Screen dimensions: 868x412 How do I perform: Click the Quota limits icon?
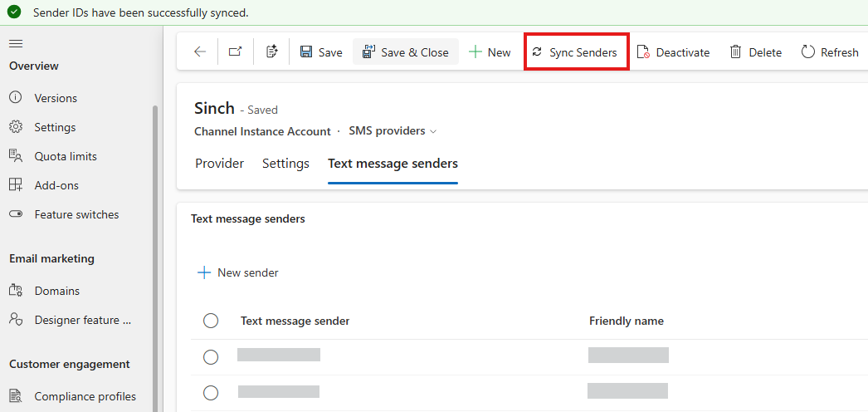tap(16, 156)
